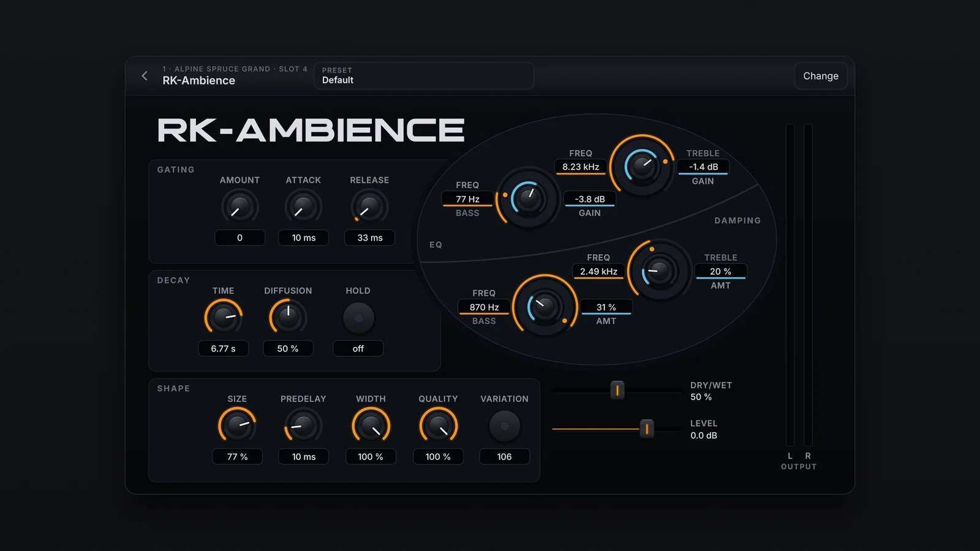Click the Level slider handle
Image resolution: width=980 pixels, height=551 pixels.
coord(647,429)
